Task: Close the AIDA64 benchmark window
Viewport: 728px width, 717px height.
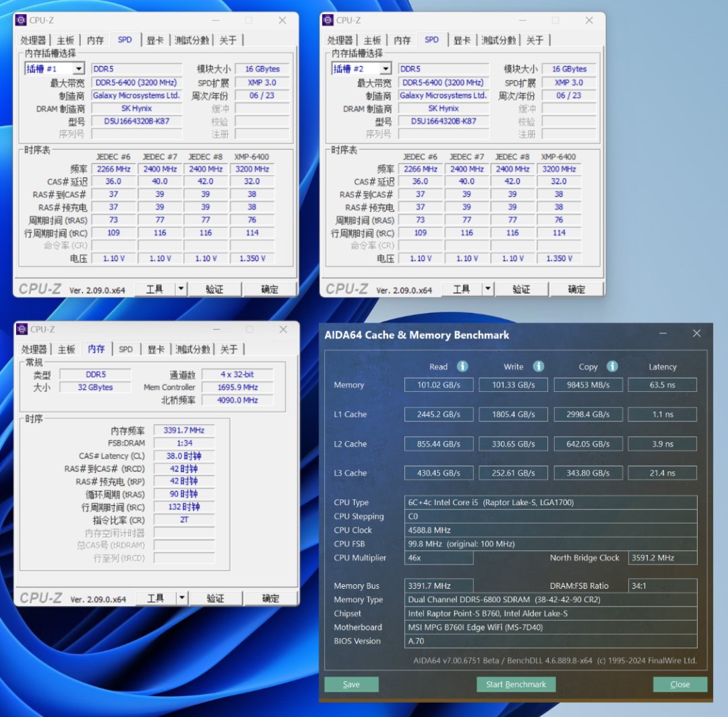Action: pos(696,333)
